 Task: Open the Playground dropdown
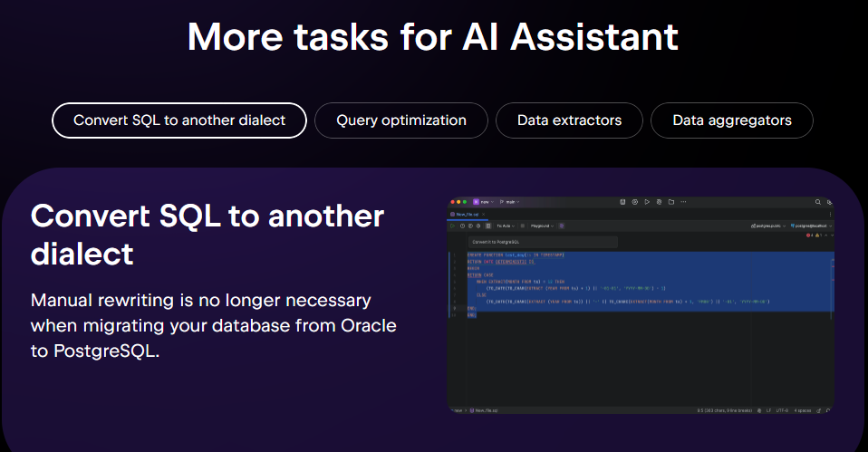(542, 226)
